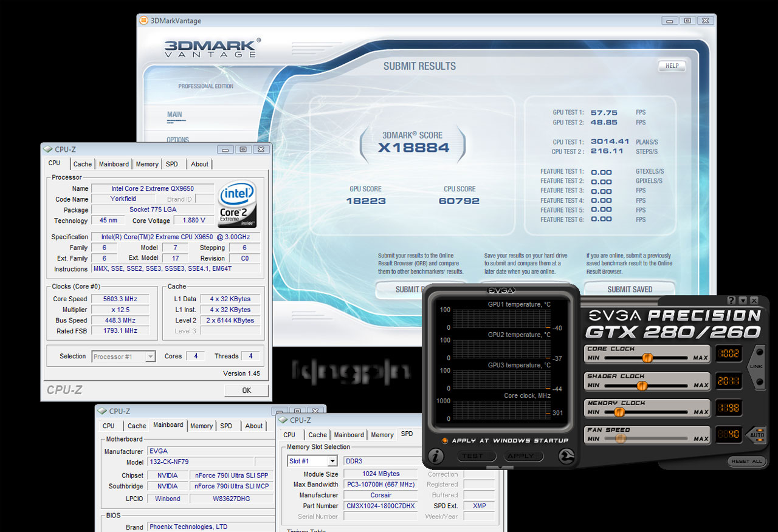The height and width of the screenshot is (532, 778).
Task: Click the Memory Clock digital readout
Action: pos(728,408)
